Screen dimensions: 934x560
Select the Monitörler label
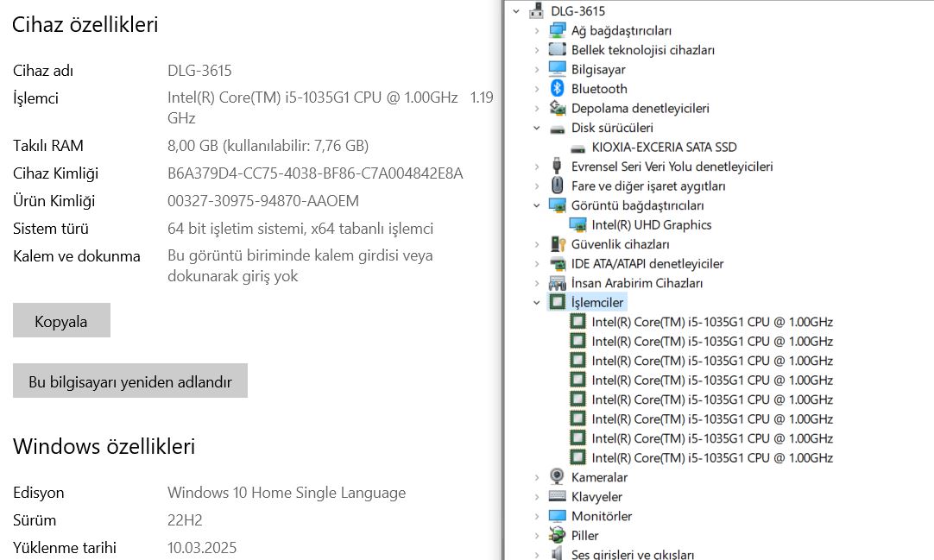pos(602,516)
